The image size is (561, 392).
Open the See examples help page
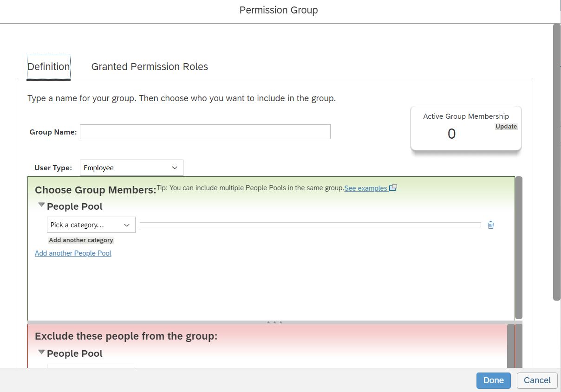click(365, 188)
